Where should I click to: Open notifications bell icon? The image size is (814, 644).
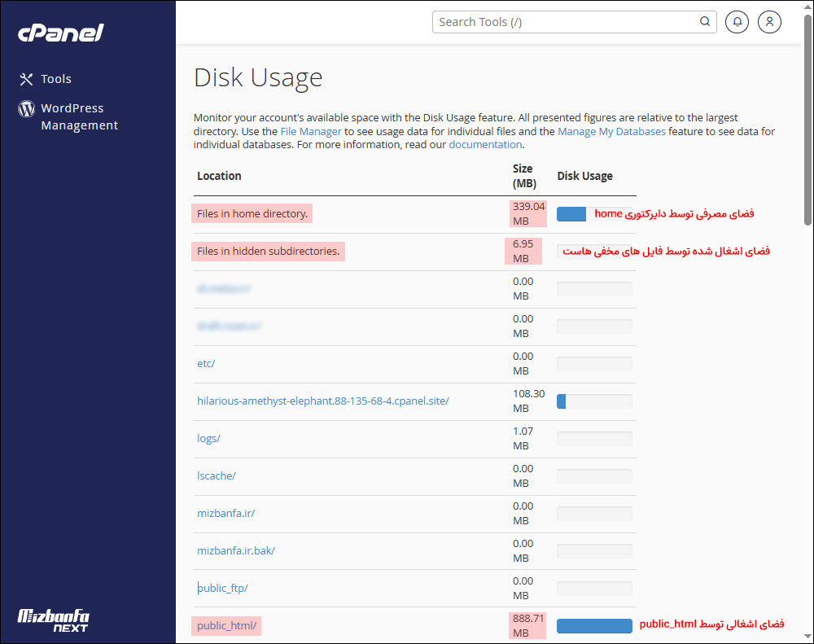pyautogui.click(x=737, y=22)
